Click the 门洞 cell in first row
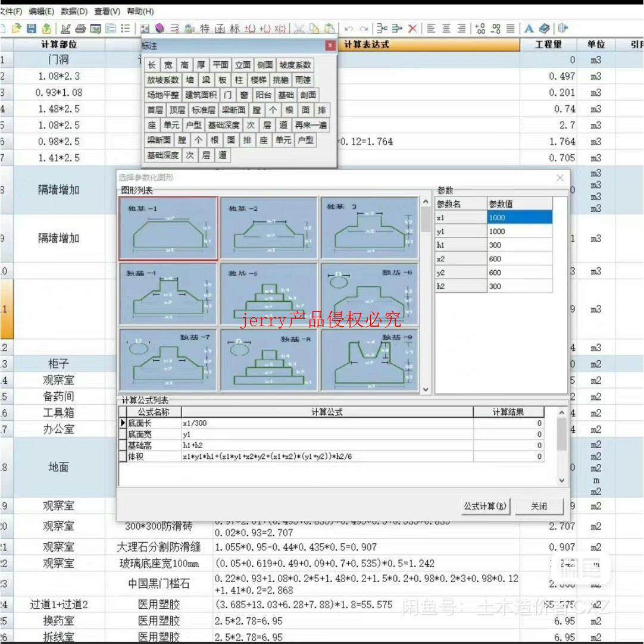The height and width of the screenshot is (644, 644). pos(59,60)
